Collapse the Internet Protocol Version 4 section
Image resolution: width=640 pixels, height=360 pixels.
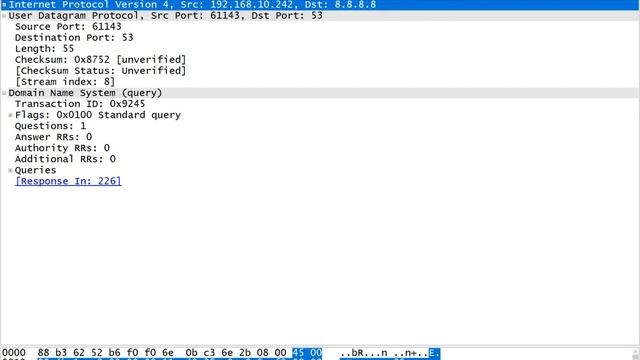4,5
